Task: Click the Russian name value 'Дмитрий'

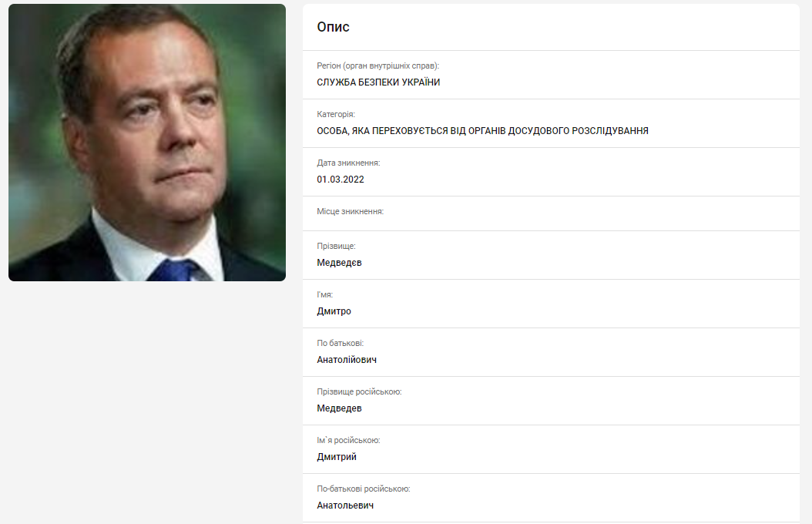Action: click(337, 457)
